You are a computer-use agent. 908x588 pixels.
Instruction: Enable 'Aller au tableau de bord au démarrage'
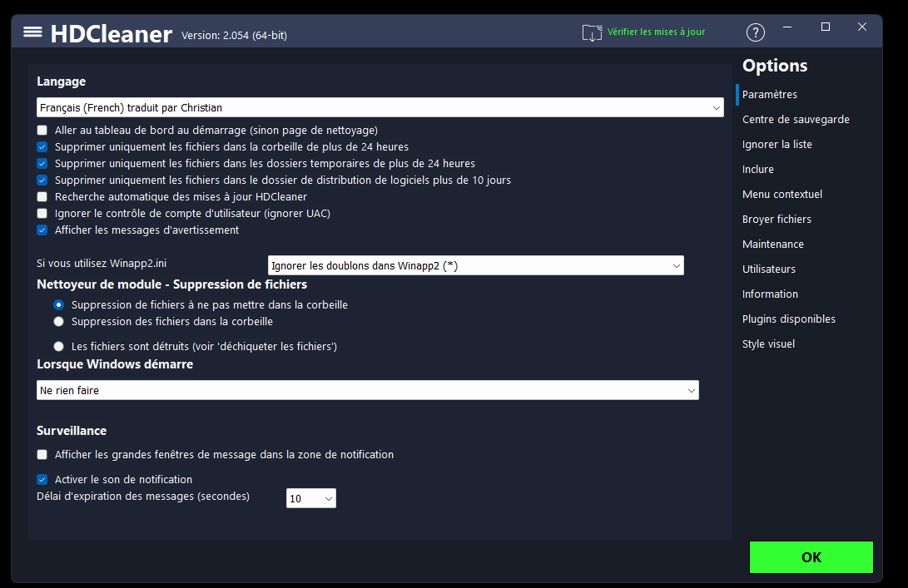coord(42,131)
